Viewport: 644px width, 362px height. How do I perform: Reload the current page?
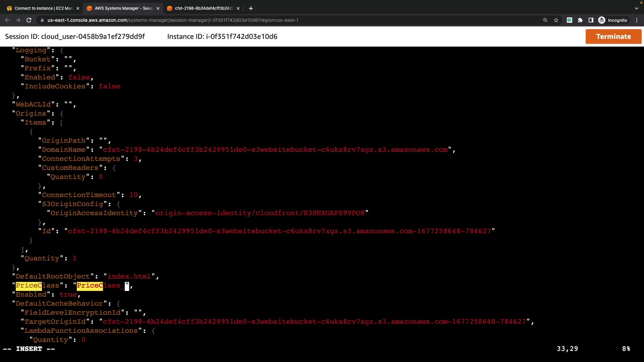pyautogui.click(x=29, y=20)
